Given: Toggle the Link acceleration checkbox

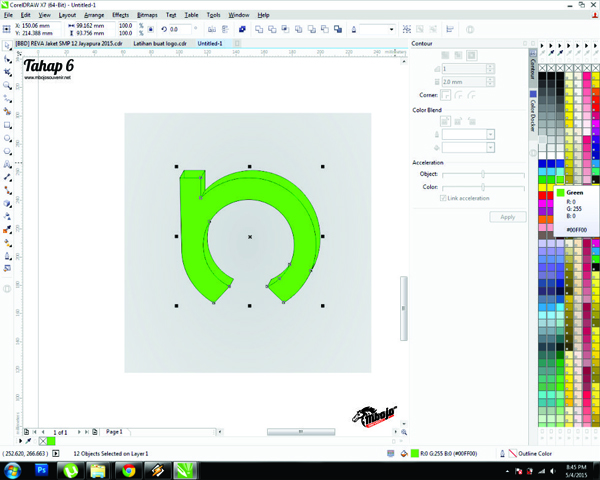Looking at the screenshot, I should pyautogui.click(x=443, y=198).
